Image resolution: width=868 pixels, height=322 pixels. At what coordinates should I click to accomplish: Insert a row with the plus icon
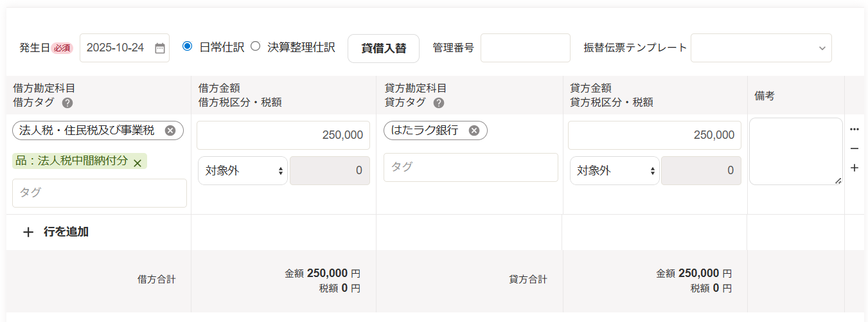[854, 168]
